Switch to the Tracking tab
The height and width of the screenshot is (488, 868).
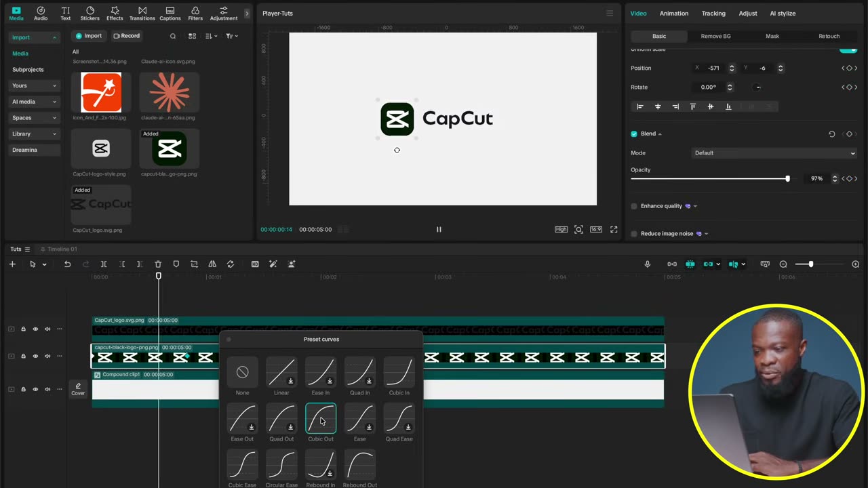(x=713, y=14)
